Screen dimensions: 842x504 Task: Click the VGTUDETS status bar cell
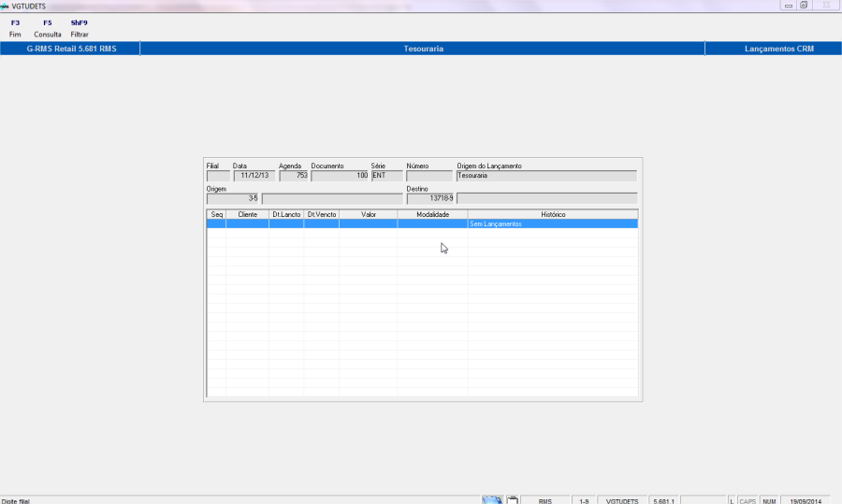click(x=622, y=501)
